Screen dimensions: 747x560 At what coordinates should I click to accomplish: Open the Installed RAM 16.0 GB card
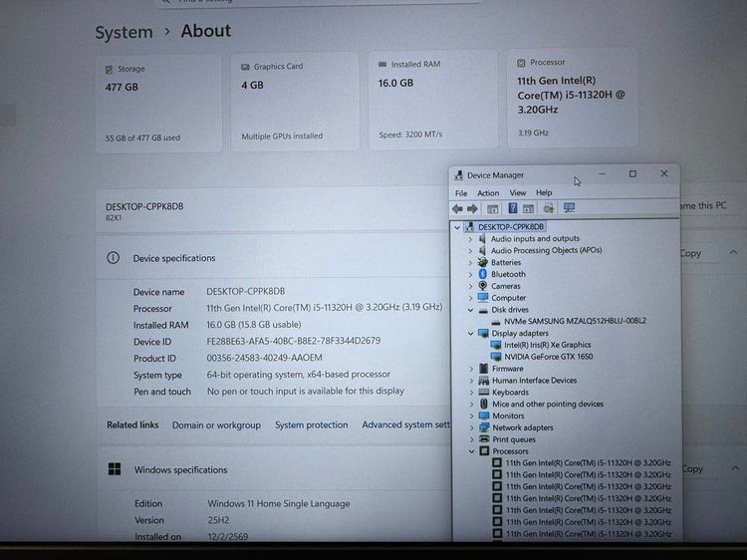coord(433,100)
